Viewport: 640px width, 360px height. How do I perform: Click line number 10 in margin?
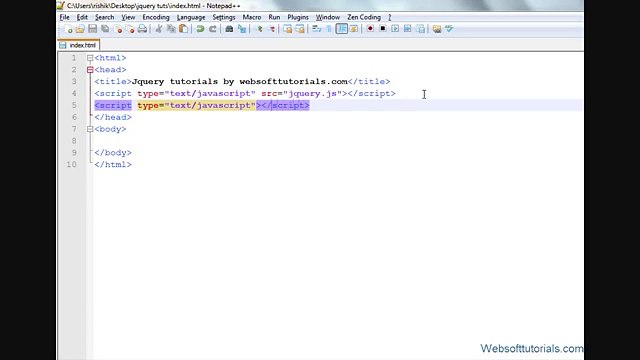point(71,164)
